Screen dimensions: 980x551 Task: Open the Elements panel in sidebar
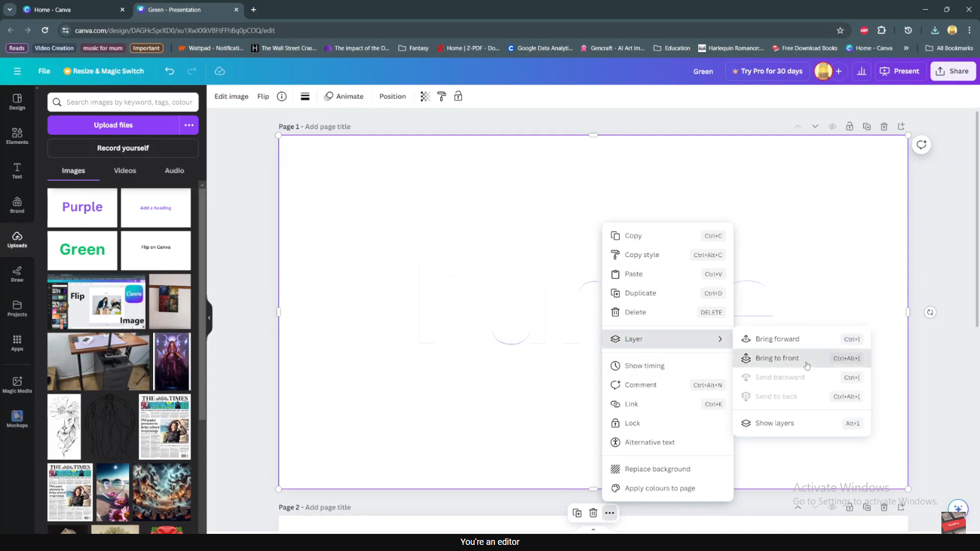coord(17,136)
